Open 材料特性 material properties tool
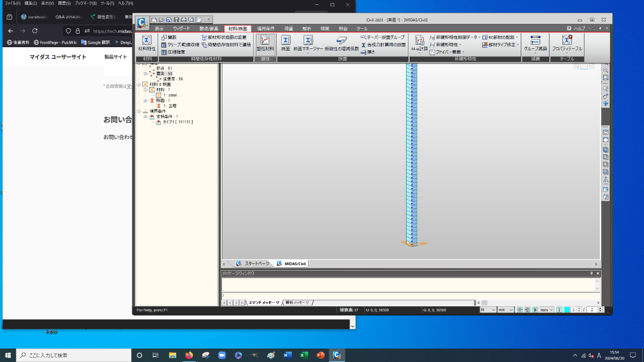Image resolution: width=644 pixels, height=362 pixels. 147,43
